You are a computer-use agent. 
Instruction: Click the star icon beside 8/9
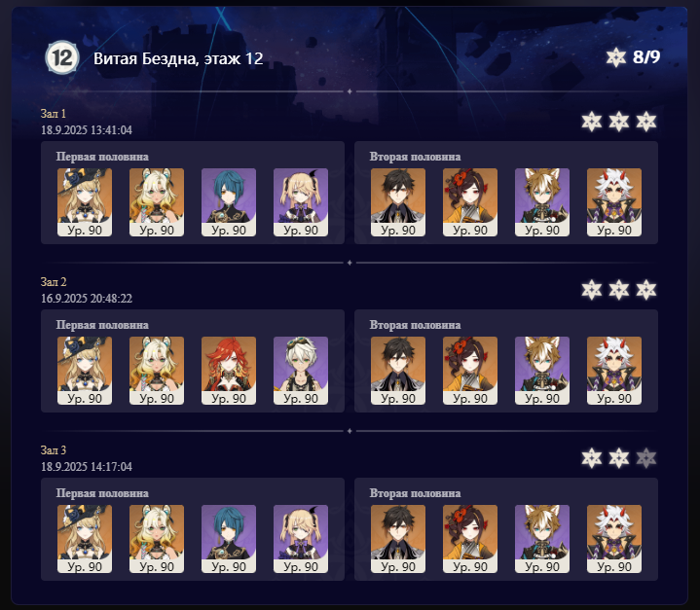(615, 57)
